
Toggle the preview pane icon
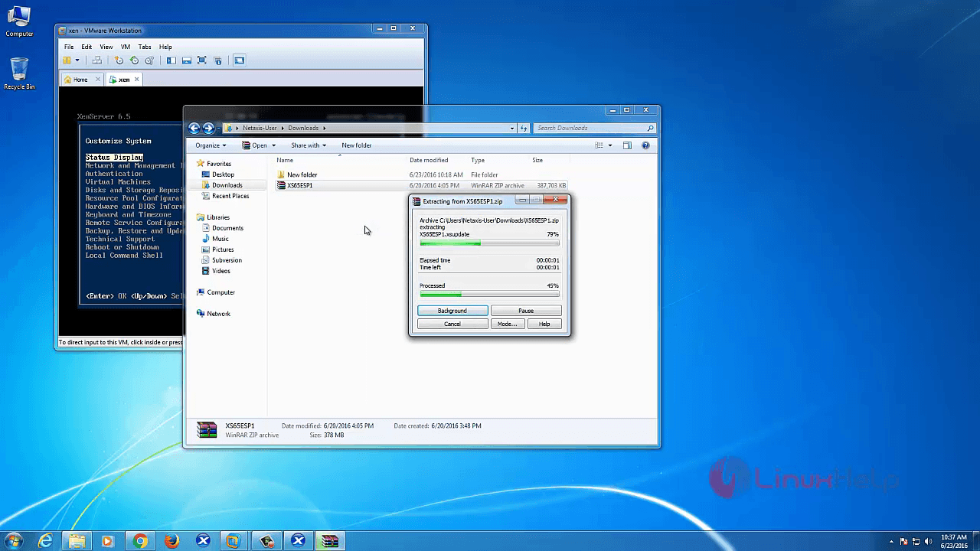[x=627, y=145]
